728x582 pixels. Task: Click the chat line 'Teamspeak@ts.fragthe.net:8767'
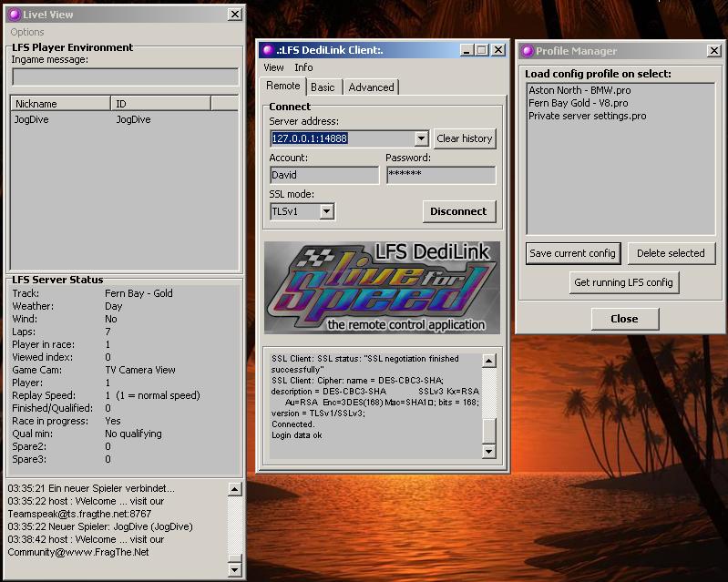pos(79,514)
